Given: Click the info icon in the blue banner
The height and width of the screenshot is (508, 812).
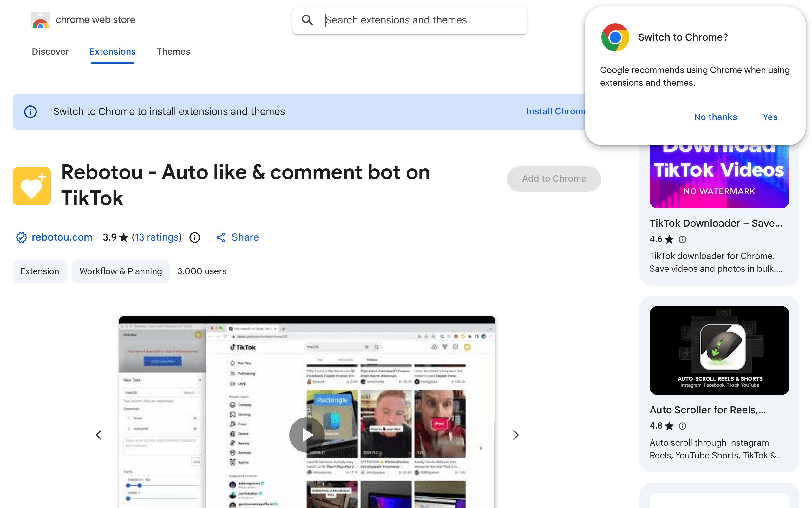Looking at the screenshot, I should pos(30,111).
